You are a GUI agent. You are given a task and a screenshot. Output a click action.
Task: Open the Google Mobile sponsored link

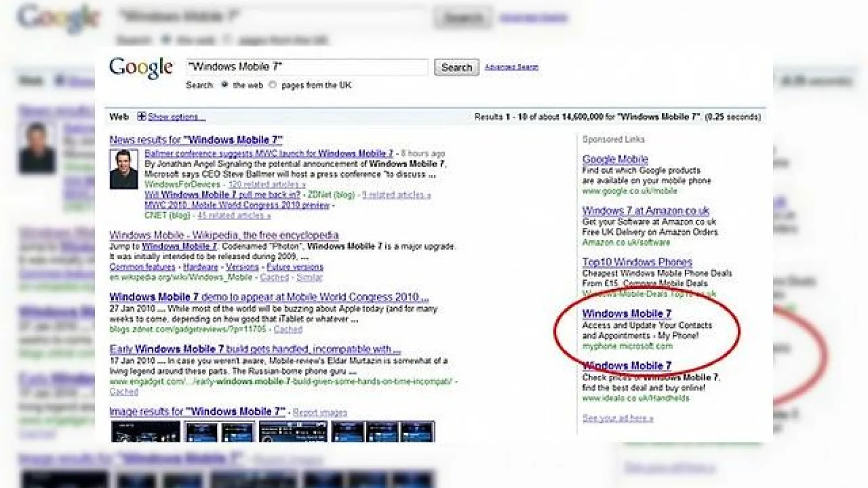[x=615, y=159]
